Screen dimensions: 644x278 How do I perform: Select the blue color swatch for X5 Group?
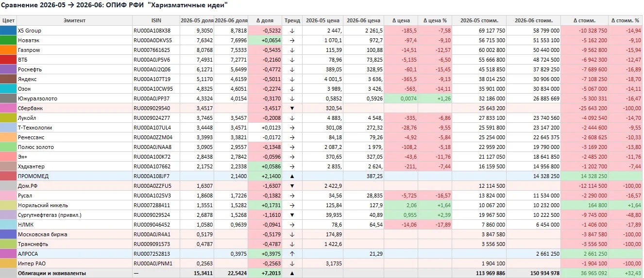click(x=8, y=31)
